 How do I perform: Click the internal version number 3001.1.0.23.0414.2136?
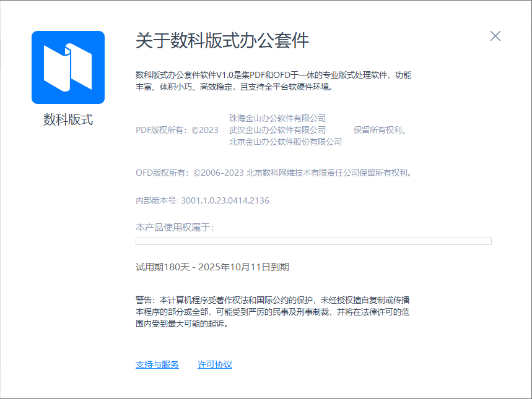tap(225, 200)
